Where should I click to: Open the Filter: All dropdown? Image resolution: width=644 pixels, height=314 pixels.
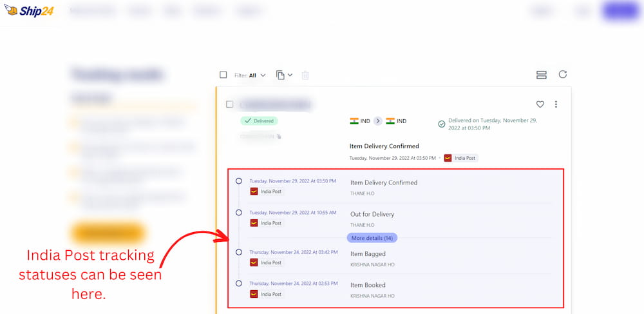click(250, 75)
